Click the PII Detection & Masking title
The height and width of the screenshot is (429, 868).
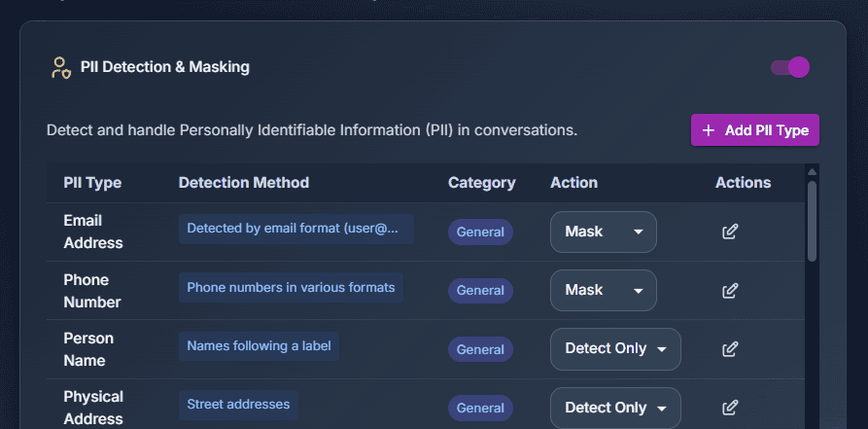(165, 67)
